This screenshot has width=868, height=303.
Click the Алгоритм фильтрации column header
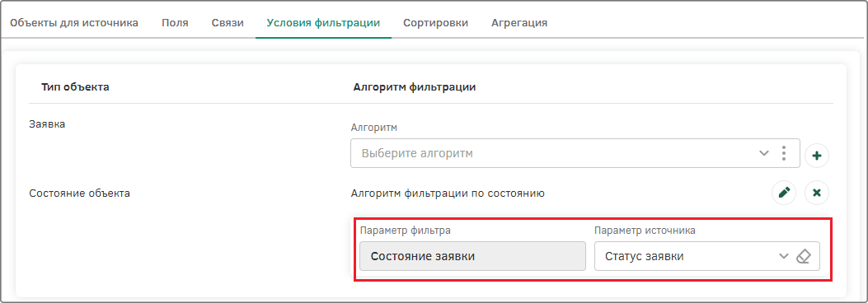point(415,87)
